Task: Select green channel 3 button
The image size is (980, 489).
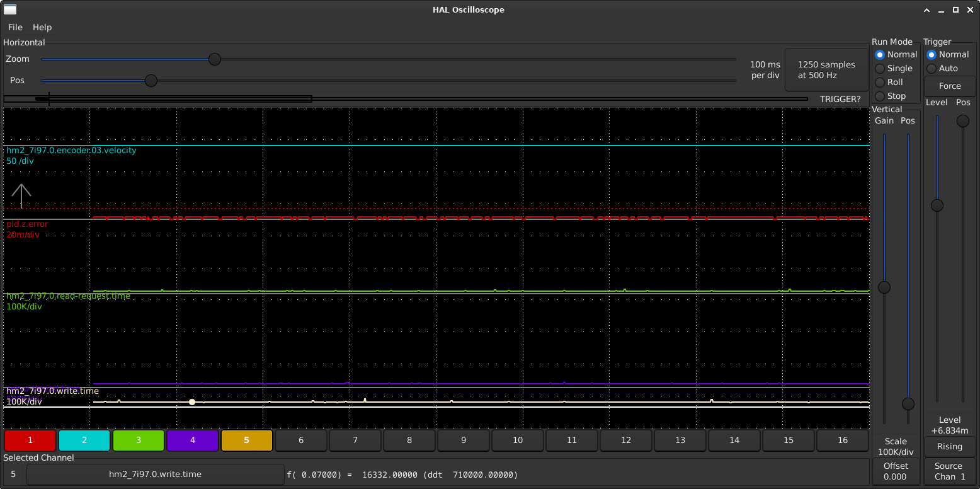Action: coord(139,440)
